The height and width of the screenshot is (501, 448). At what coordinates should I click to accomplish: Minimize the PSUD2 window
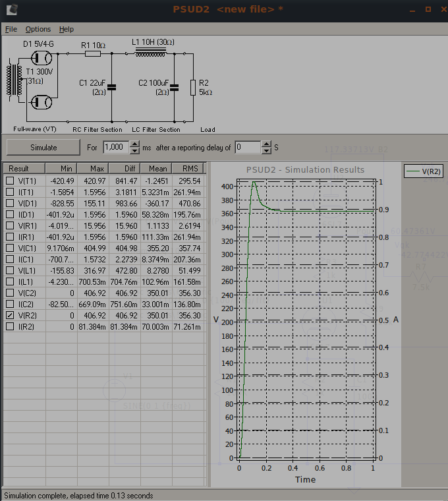pyautogui.click(x=412, y=10)
